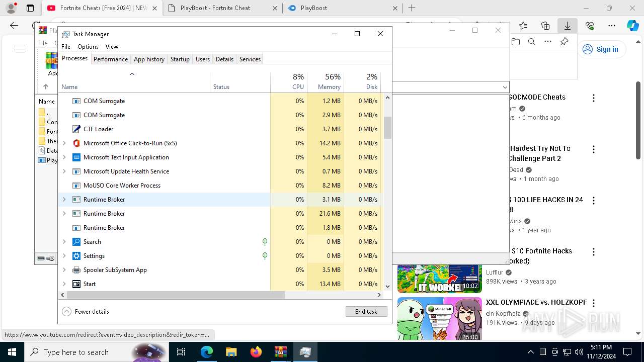The width and height of the screenshot is (644, 362).
Task: Open the XXL OLYMPIADE vs. HOLZKOPF thumbnail
Action: pos(440,319)
